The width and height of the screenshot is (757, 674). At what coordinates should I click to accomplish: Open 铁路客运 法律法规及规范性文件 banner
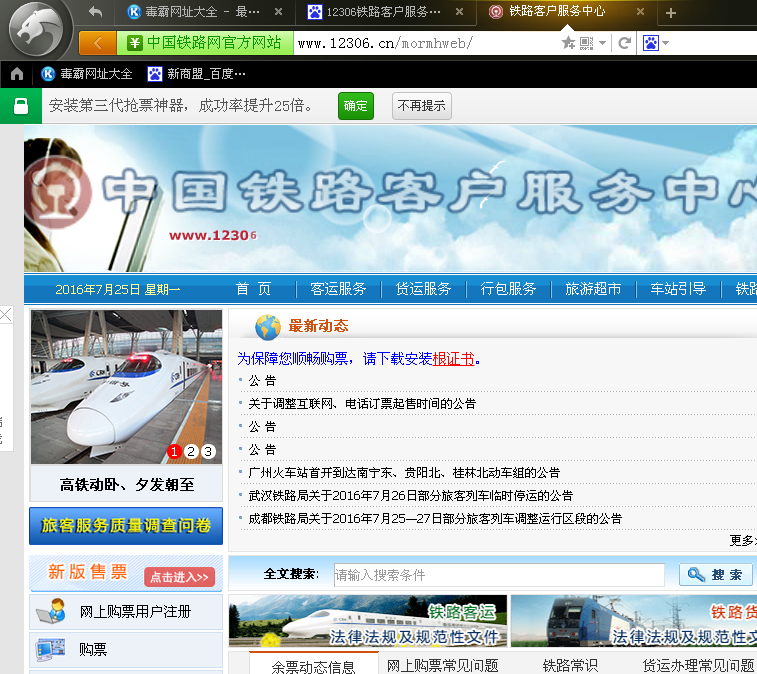[368, 621]
